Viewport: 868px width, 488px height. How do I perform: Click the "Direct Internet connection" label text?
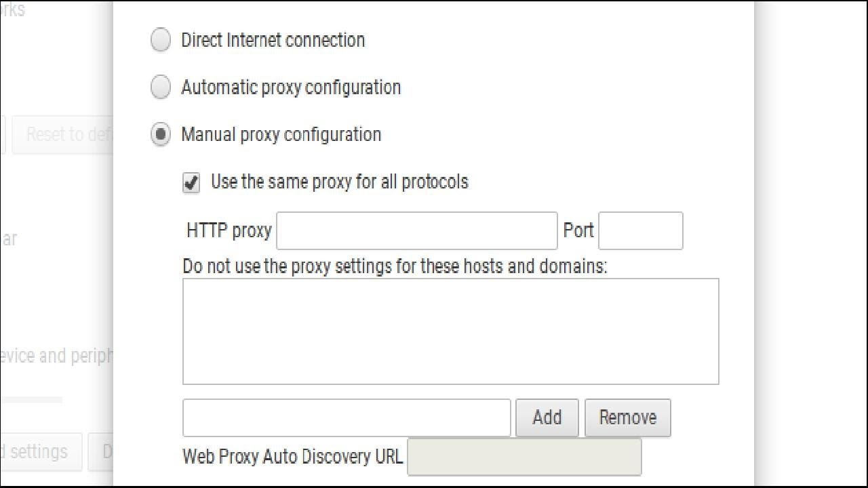(x=273, y=40)
